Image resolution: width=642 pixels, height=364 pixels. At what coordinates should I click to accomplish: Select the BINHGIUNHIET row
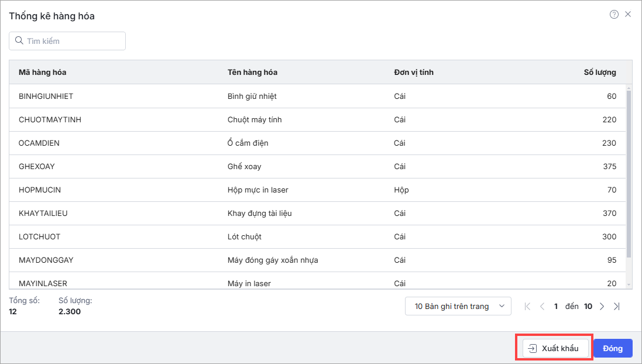(46, 96)
